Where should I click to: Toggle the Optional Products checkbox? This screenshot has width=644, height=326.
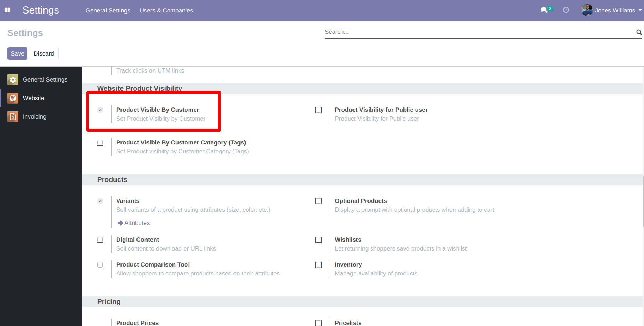point(319,201)
